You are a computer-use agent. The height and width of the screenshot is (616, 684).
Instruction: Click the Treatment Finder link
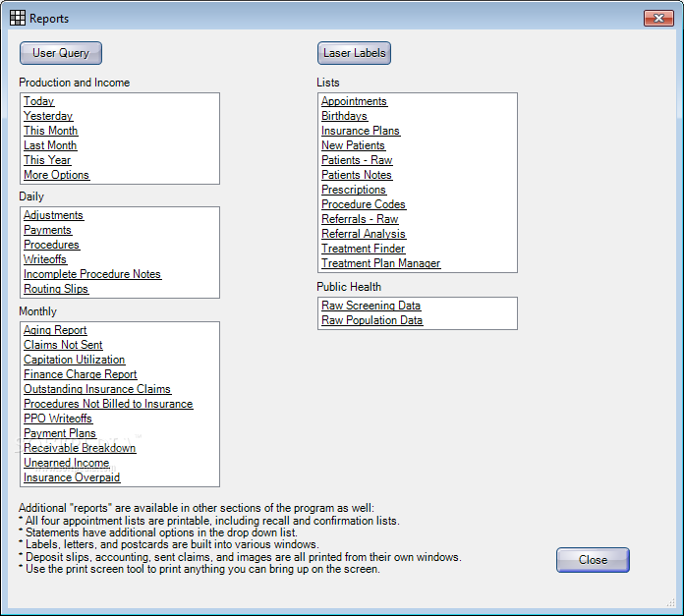[x=363, y=249]
